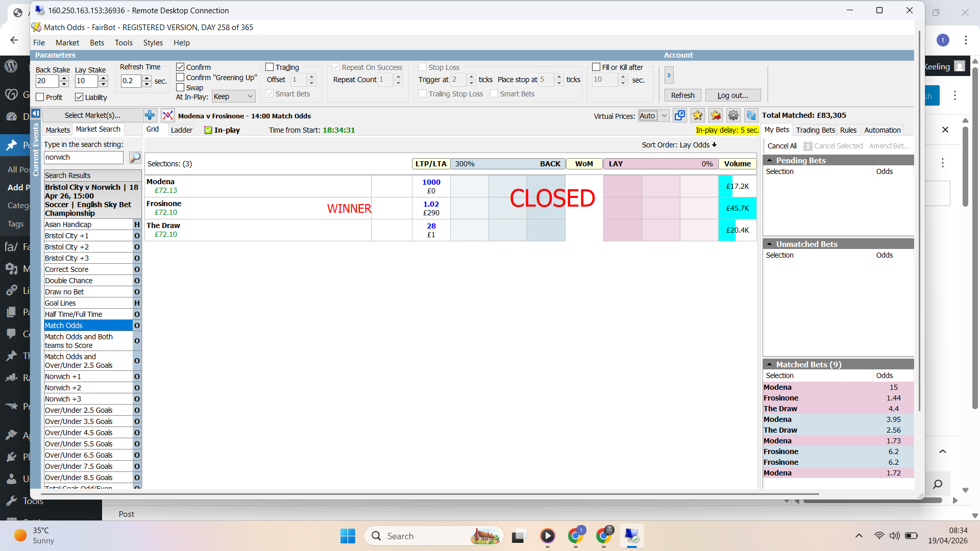Switch to the Ladder tab
The height and width of the screenshot is (551, 980).
(x=181, y=130)
